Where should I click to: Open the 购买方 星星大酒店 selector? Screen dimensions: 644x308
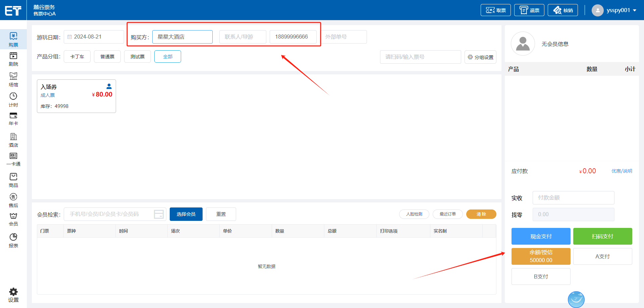point(182,37)
